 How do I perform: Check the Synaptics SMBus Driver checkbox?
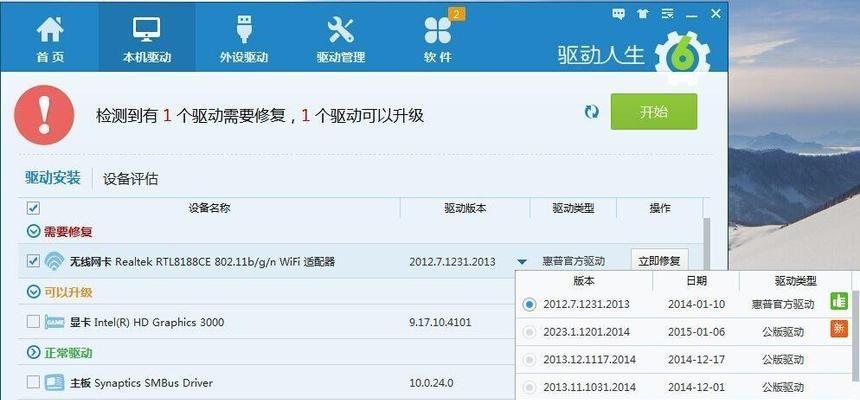tap(33, 382)
